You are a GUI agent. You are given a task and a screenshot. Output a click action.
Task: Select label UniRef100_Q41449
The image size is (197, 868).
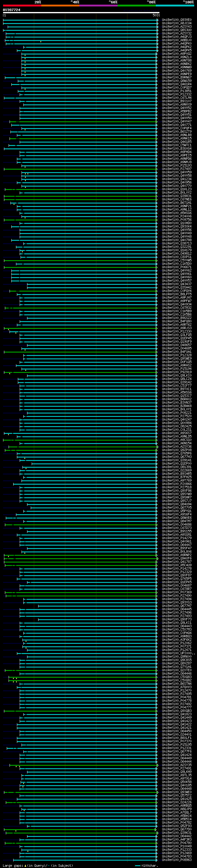[x=177, y=717]
